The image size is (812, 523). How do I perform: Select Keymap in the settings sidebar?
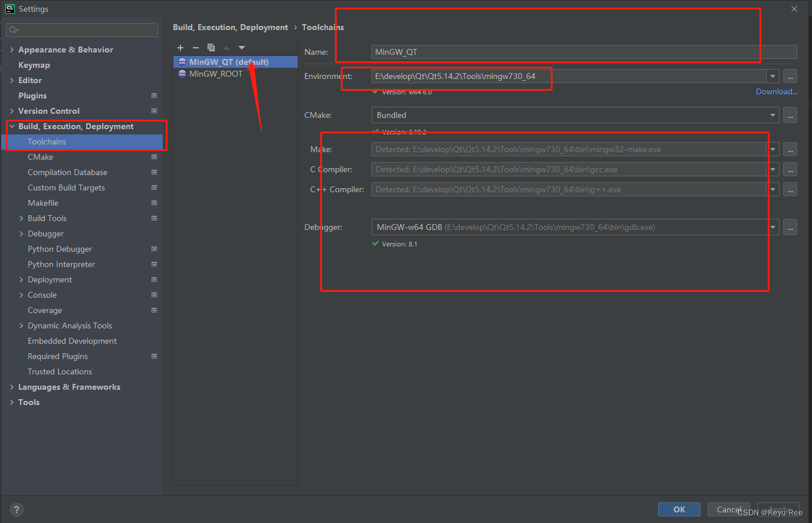pyautogui.click(x=34, y=65)
